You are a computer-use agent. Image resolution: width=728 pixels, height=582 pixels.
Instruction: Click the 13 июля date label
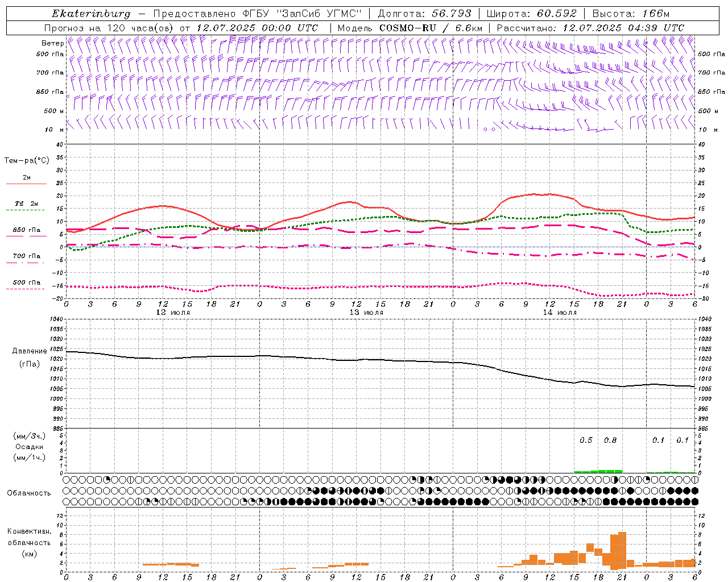[x=366, y=313]
